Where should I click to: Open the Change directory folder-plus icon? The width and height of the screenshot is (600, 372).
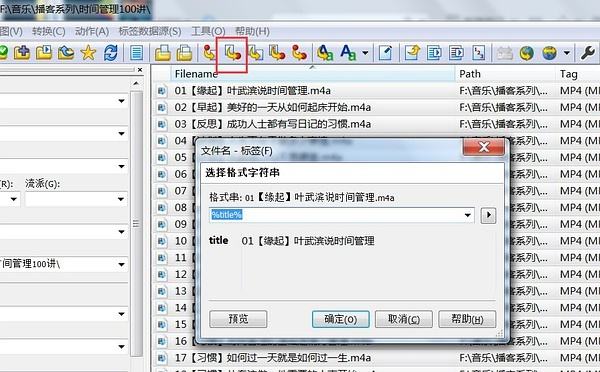pos(21,52)
